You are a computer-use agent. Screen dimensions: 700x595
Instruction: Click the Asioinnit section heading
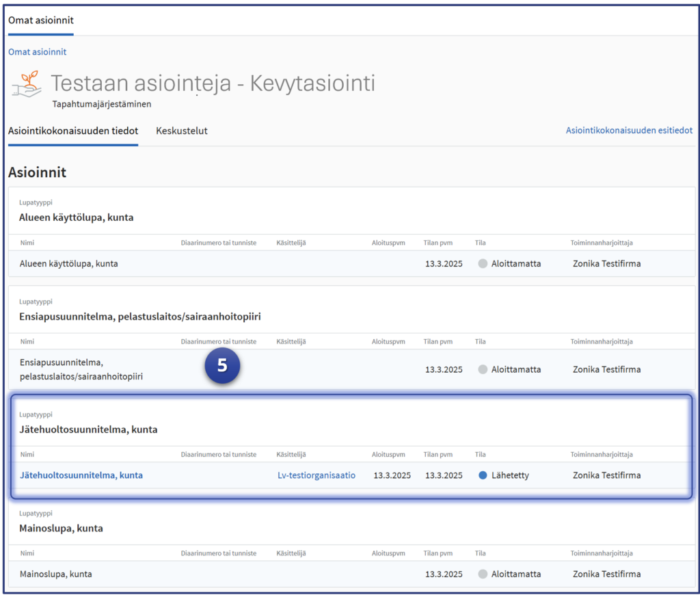[37, 172]
